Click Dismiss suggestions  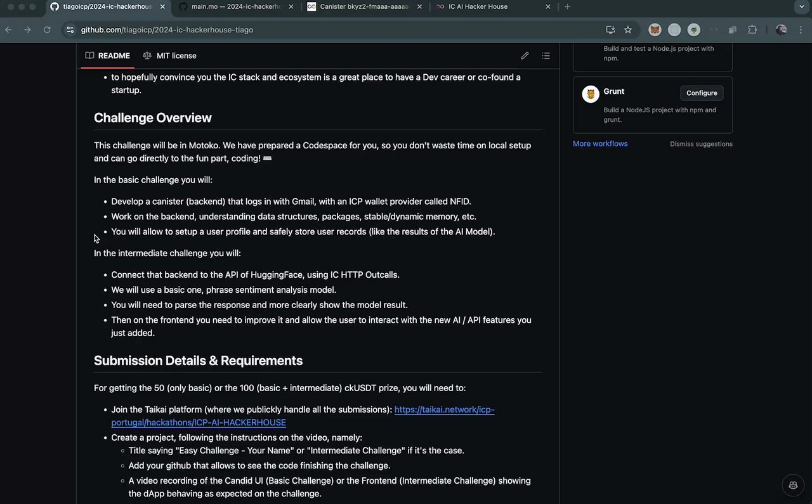point(701,144)
